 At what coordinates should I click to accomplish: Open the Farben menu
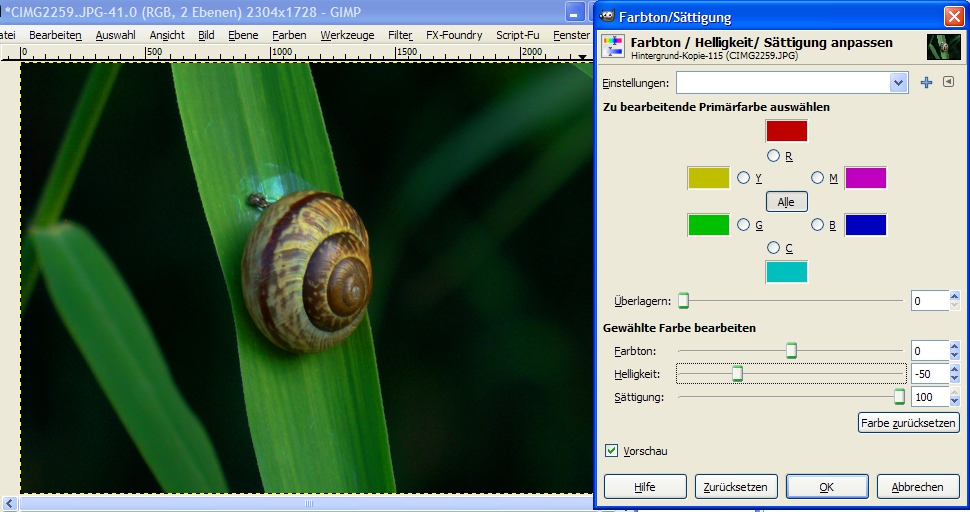point(289,35)
